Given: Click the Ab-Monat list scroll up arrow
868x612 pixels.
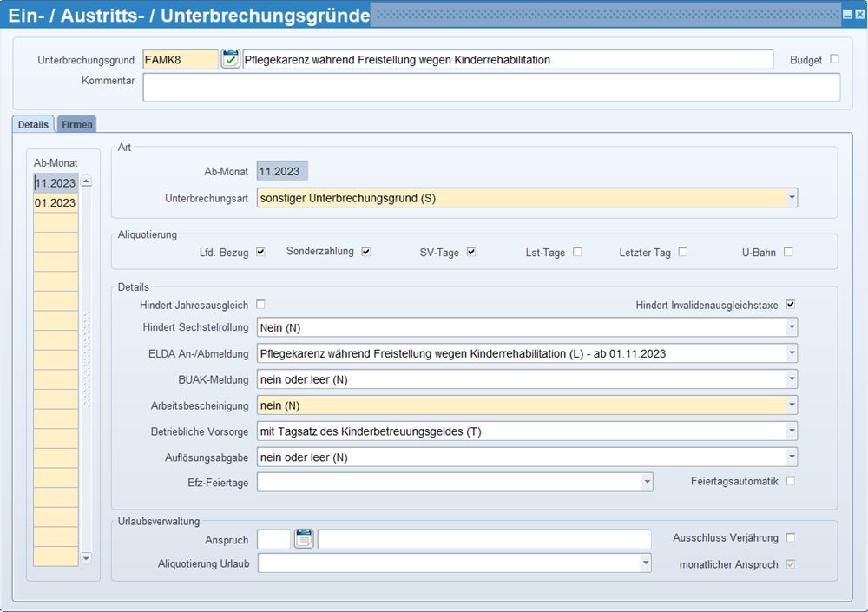Looking at the screenshot, I should (86, 181).
